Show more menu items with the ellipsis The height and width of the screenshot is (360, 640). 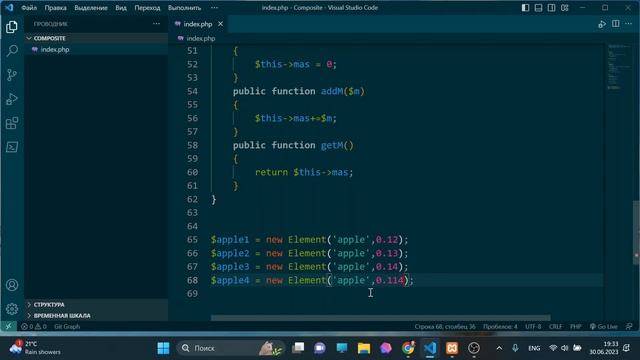pyautogui.click(x=214, y=8)
